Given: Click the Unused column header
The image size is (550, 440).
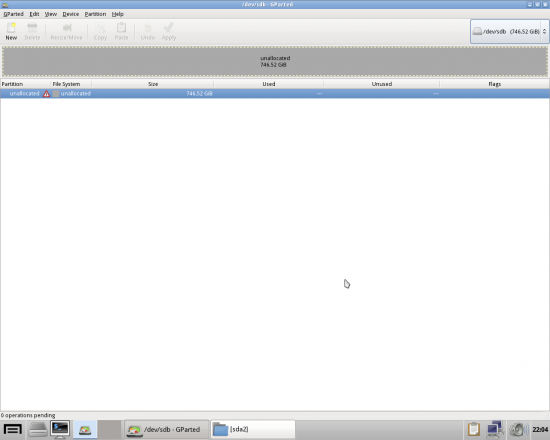Looking at the screenshot, I should 382,84.
